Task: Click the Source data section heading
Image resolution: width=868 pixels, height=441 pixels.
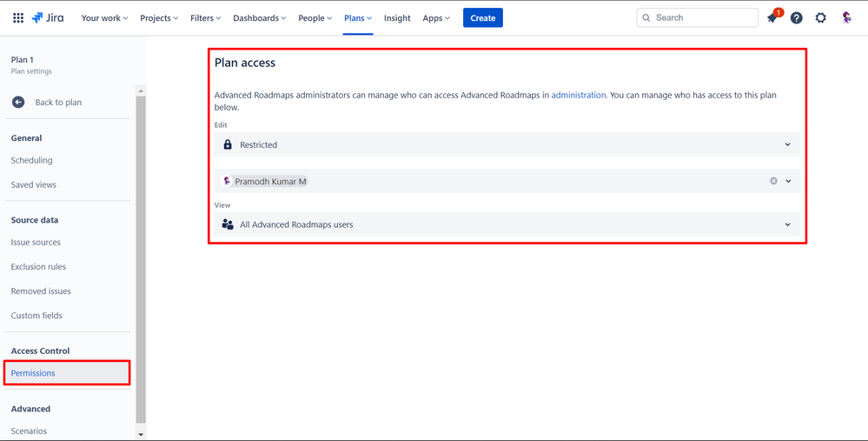Action: point(35,220)
